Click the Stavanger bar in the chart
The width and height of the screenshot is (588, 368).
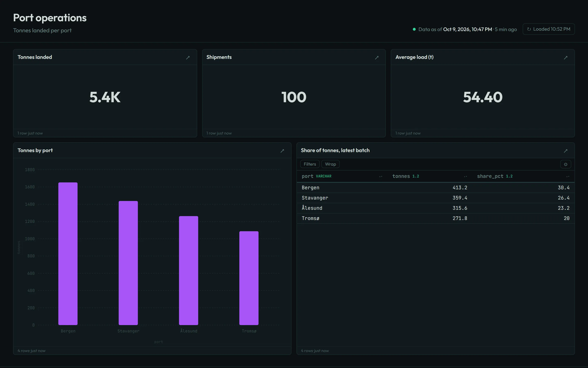tap(128, 263)
